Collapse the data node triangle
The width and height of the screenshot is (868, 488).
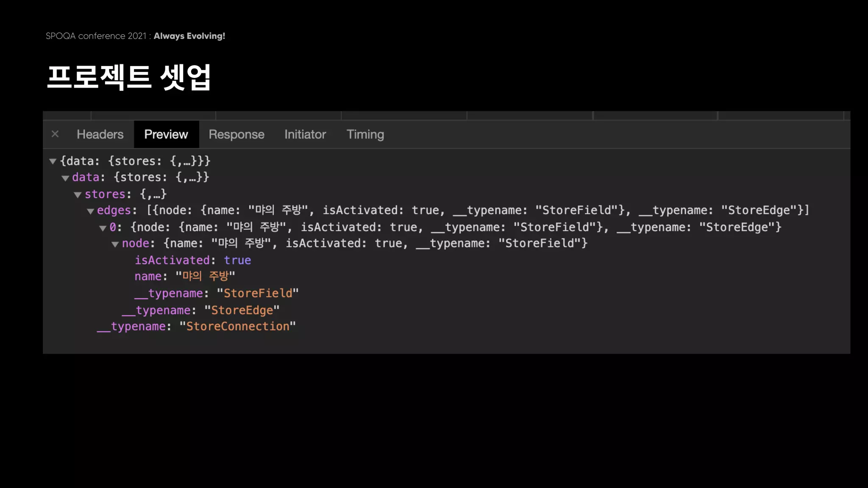coord(65,178)
